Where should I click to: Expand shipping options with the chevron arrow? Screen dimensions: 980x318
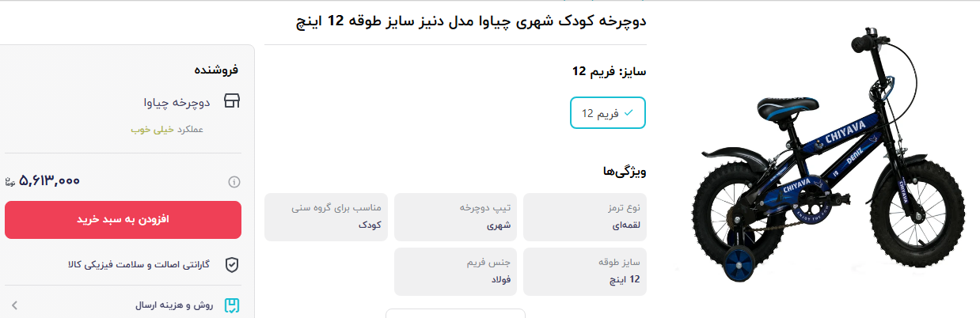click(14, 305)
